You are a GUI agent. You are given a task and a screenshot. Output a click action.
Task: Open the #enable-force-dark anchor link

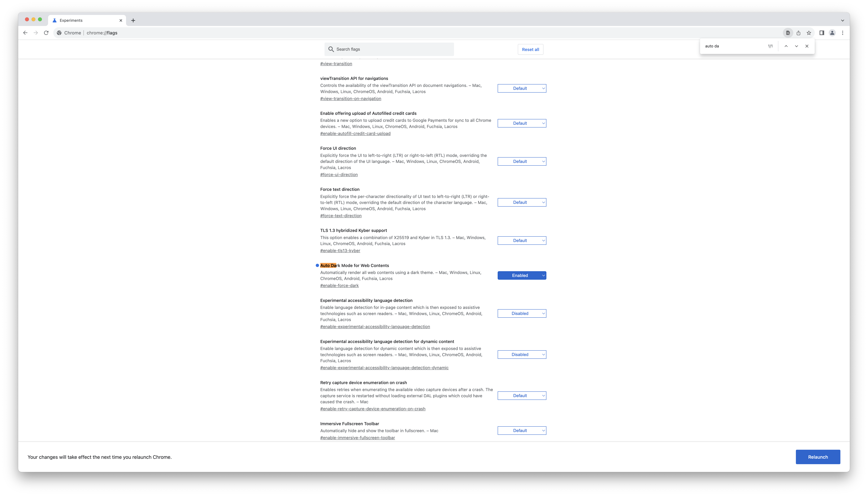[339, 286]
